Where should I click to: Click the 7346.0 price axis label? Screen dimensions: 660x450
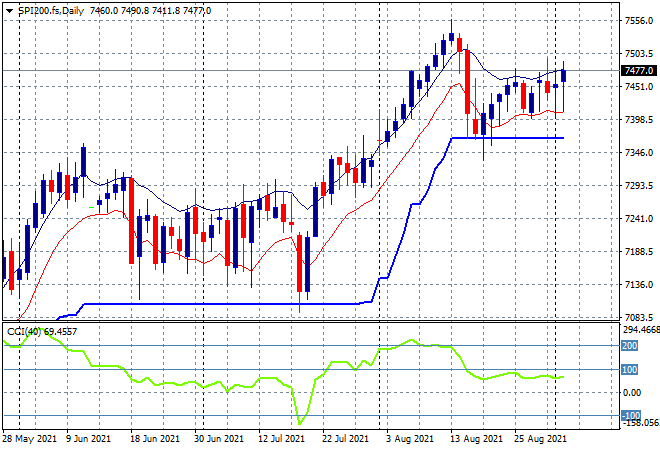click(x=639, y=152)
